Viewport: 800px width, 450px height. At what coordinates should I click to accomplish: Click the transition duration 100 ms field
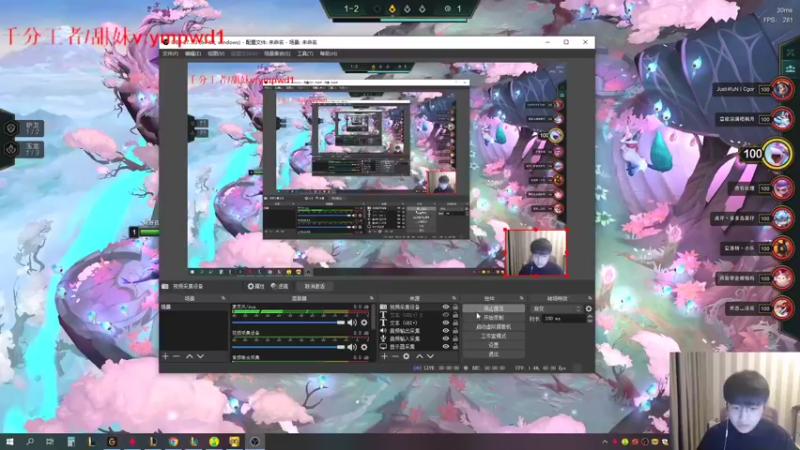563,318
